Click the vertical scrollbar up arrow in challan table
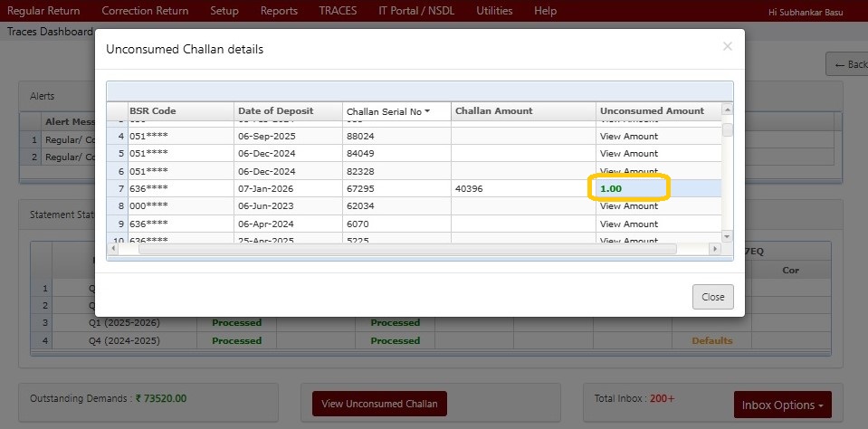This screenshot has height=429, width=868. pos(727,110)
